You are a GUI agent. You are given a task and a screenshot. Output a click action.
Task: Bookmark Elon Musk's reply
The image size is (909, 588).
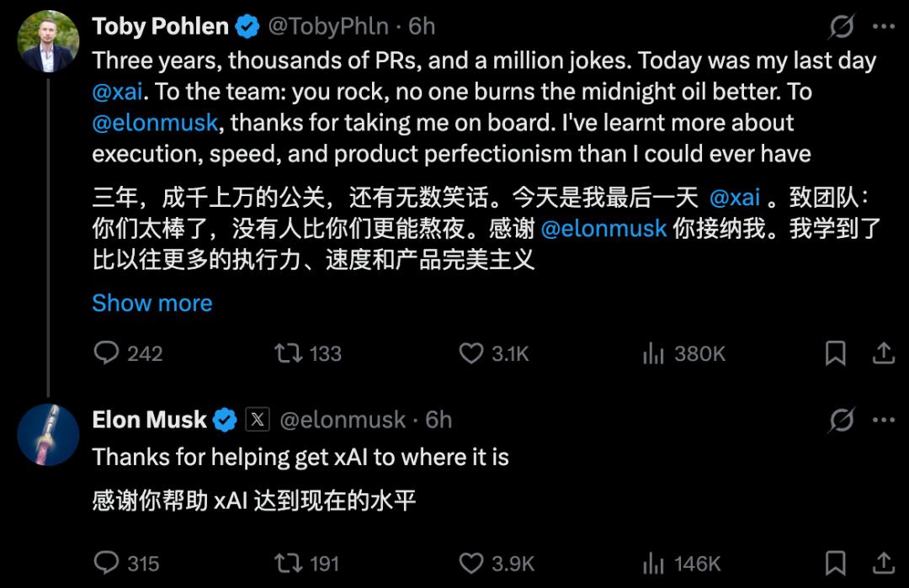(x=835, y=563)
